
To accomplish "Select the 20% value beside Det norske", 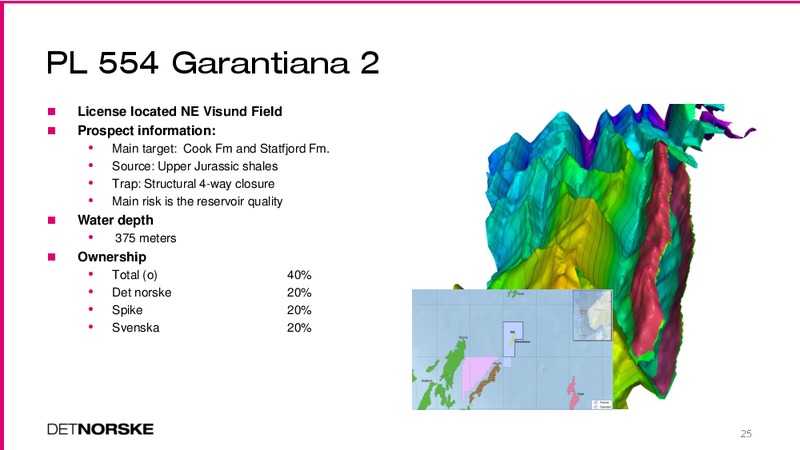I will (299, 292).
